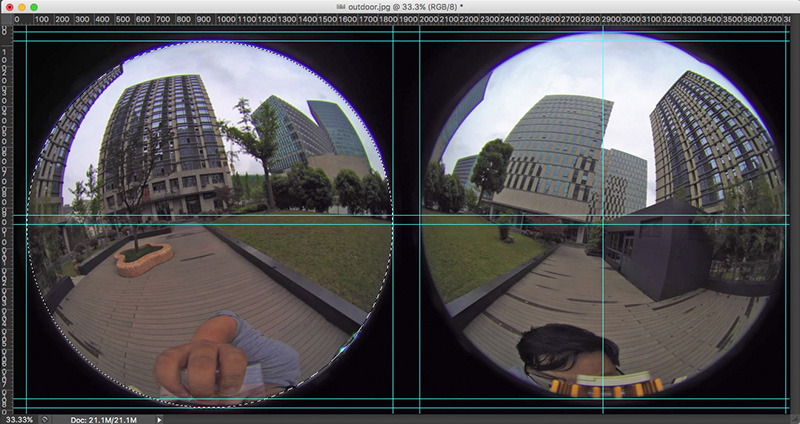Click the 33.33% zoom level field
The height and width of the screenshot is (424, 800).
coord(20,419)
